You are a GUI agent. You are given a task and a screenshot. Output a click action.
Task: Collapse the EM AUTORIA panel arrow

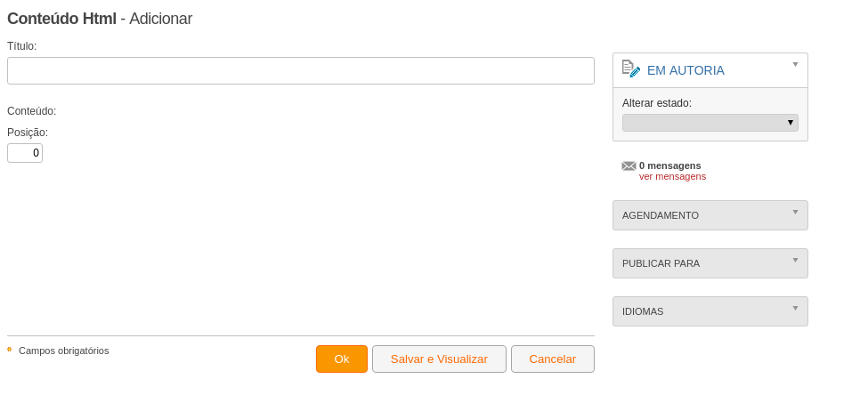(x=796, y=64)
